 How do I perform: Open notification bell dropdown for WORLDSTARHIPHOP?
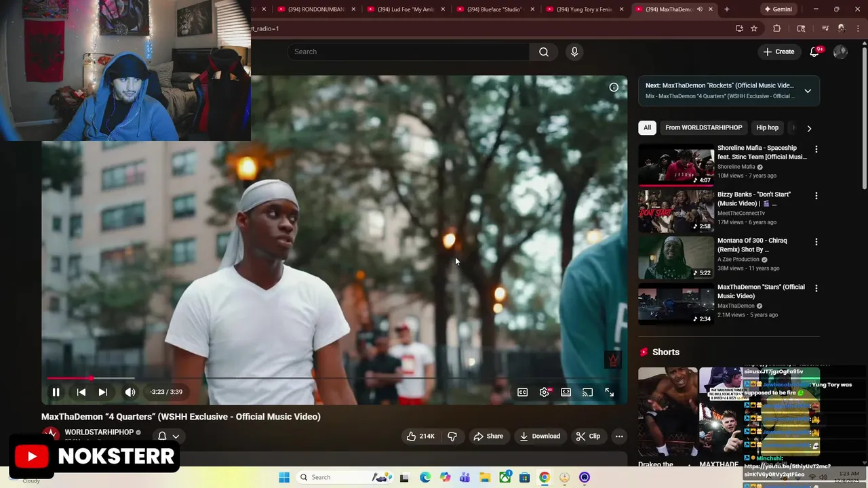pyautogui.click(x=168, y=436)
